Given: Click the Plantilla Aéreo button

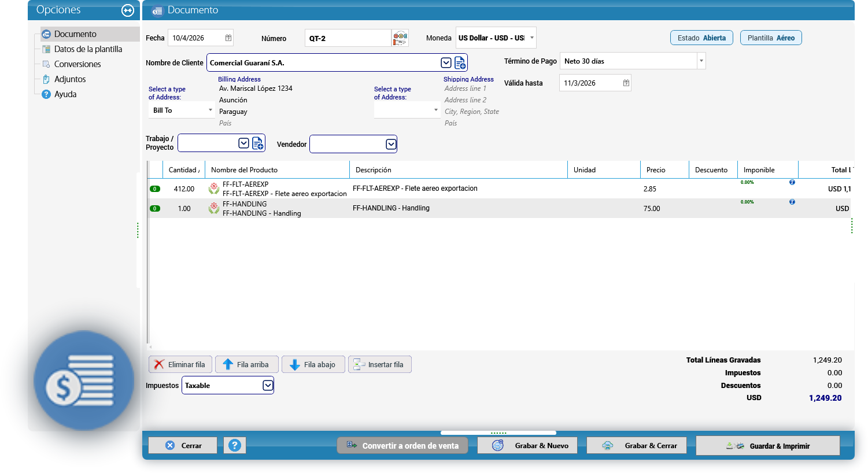Looking at the screenshot, I should (x=771, y=38).
